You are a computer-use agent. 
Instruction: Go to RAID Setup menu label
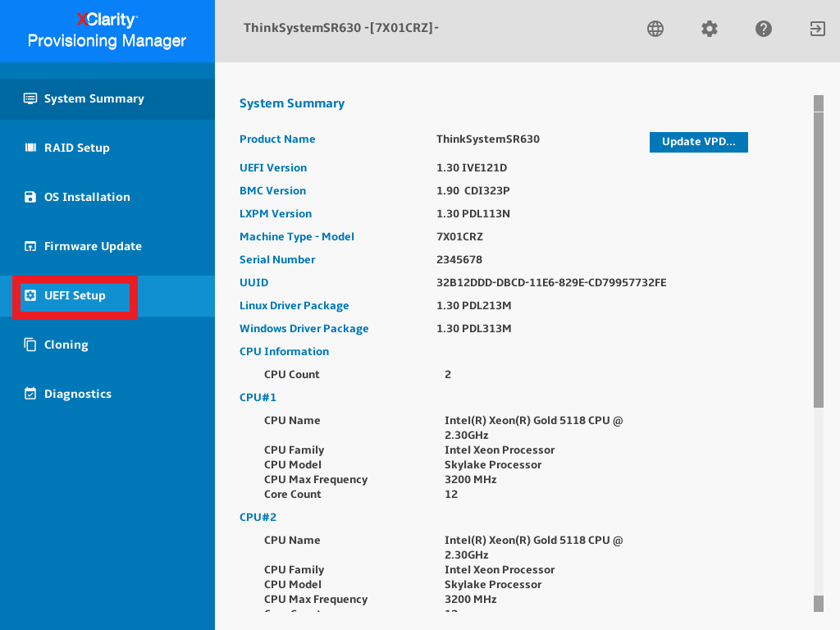pos(77,148)
